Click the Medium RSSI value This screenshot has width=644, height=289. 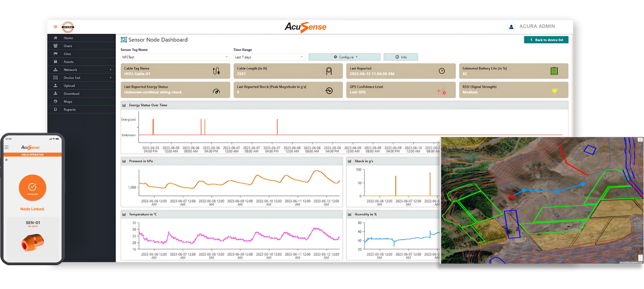[470, 92]
